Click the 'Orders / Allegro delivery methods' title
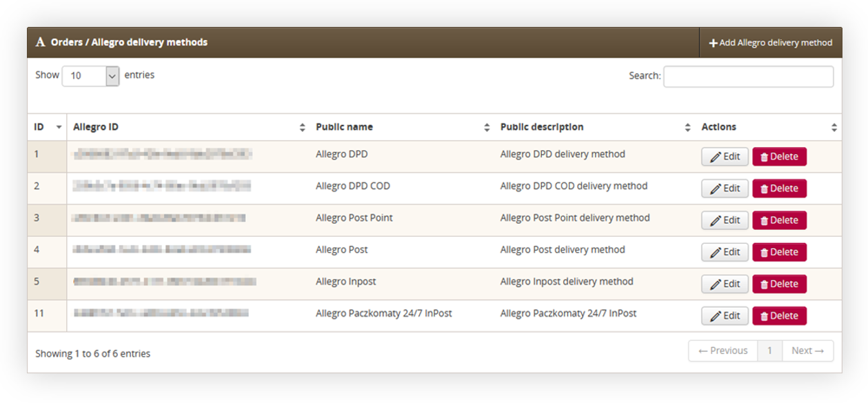The width and height of the screenshot is (868, 403). click(x=129, y=43)
